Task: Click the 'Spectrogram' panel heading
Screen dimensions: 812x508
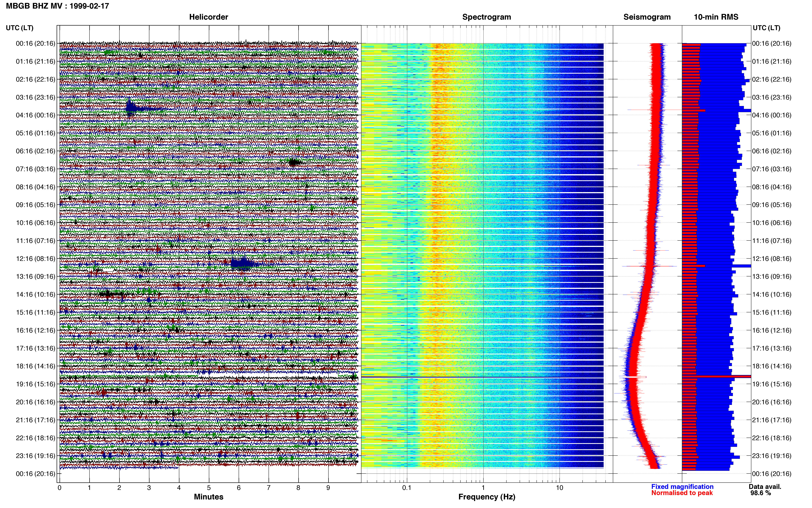Action: point(487,17)
